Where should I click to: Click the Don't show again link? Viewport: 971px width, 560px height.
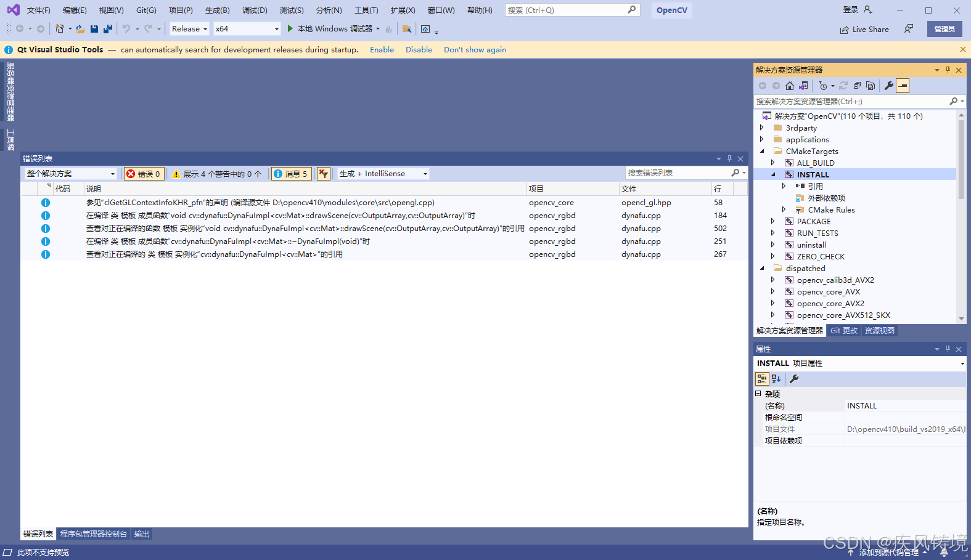pyautogui.click(x=475, y=50)
